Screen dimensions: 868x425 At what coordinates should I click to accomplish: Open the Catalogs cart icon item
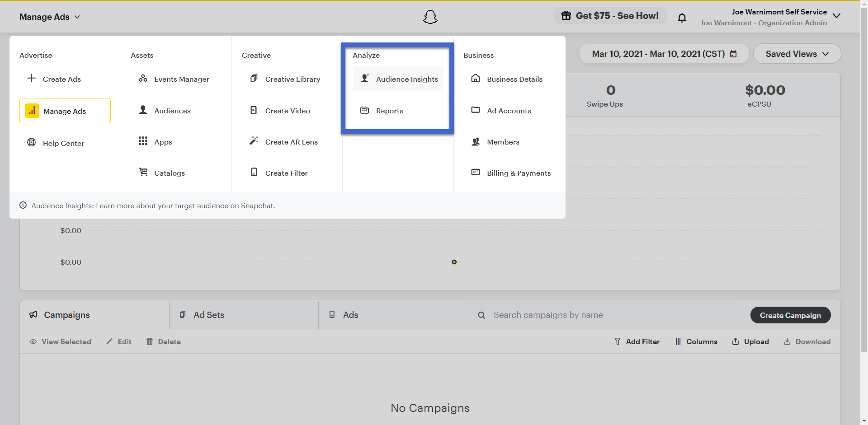[143, 172]
